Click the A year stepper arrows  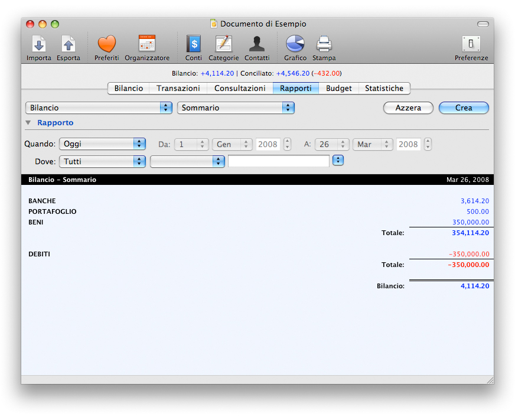tap(428, 144)
